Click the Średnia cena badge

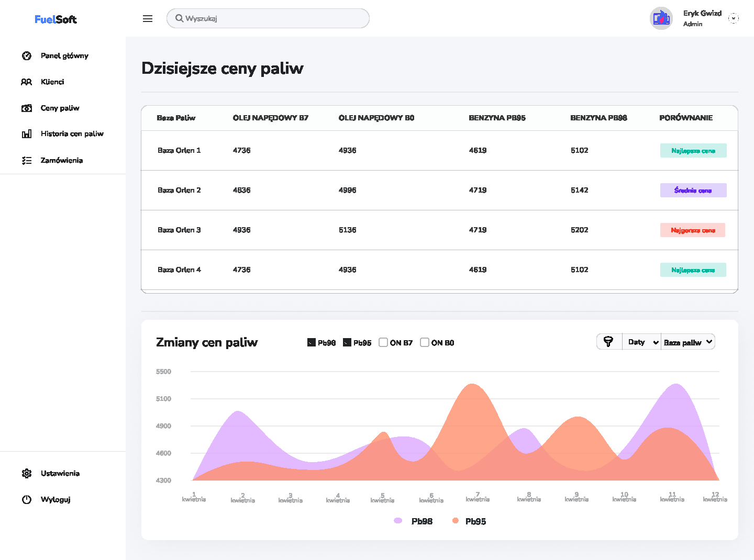[x=693, y=191]
